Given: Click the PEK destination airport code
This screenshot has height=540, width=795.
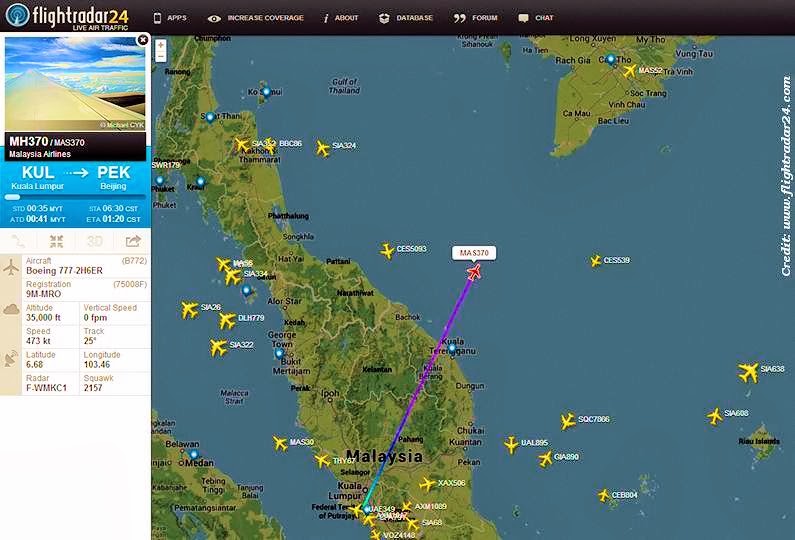Looking at the screenshot, I should (114, 173).
